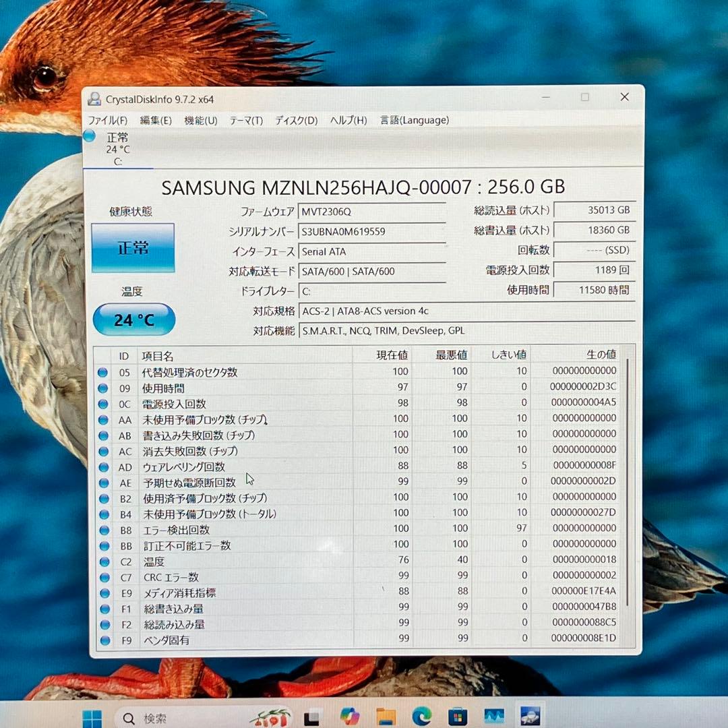This screenshot has width=728, height=728.
Task: Click the CrystalDiskInfo taskbar icon
Action: [x=530, y=717]
